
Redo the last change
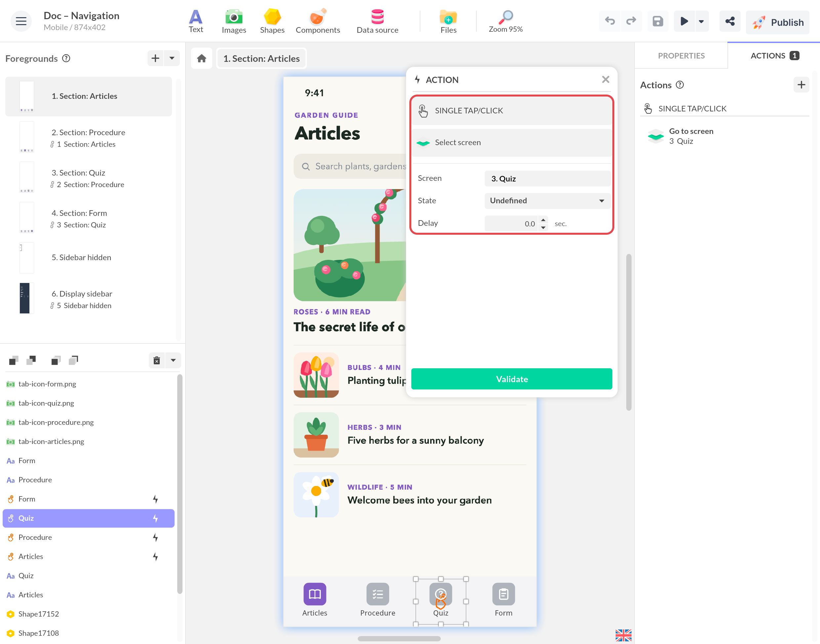[x=631, y=21]
